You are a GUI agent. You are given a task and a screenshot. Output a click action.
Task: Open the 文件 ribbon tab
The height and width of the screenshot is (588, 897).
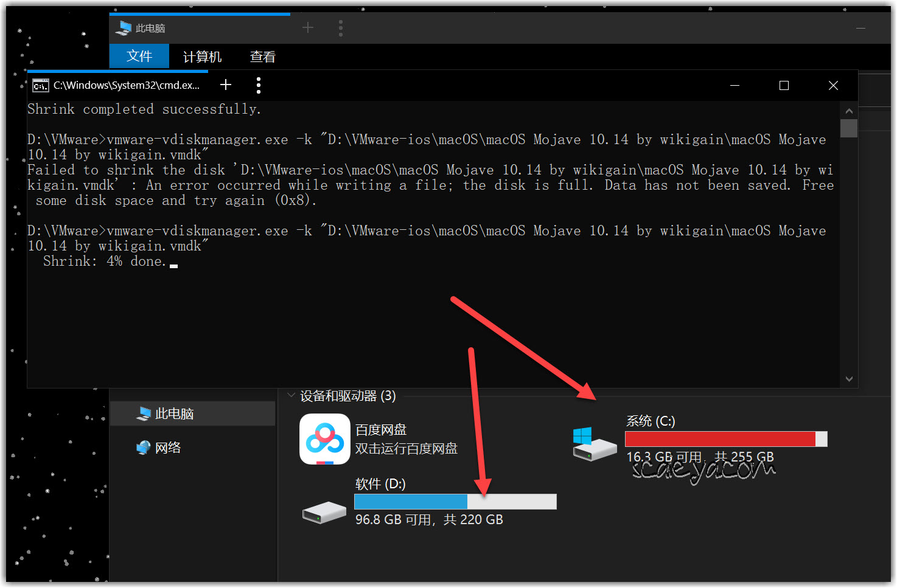[139, 57]
